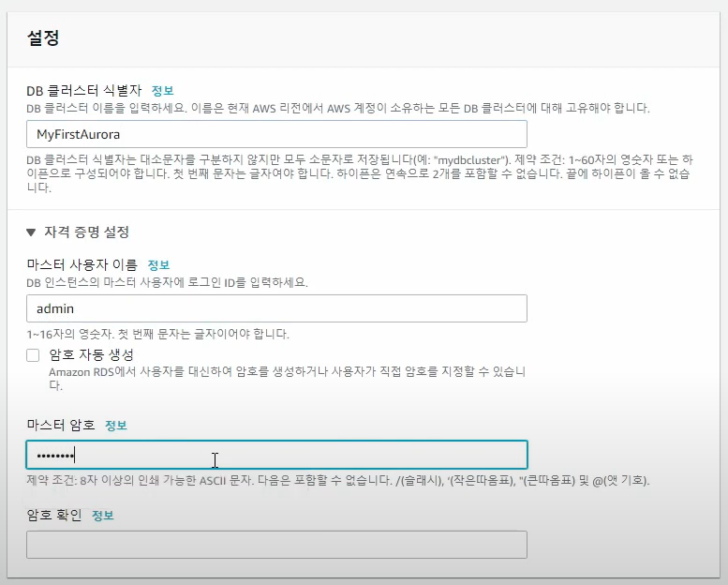Open 정보 link next to DB 클러스터 식별자
The image size is (728, 585).
(162, 91)
